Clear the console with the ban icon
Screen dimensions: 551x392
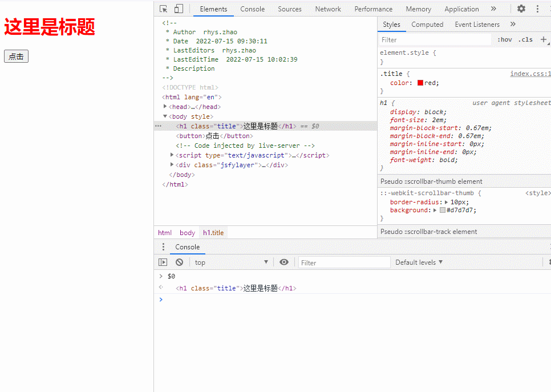[x=179, y=262]
